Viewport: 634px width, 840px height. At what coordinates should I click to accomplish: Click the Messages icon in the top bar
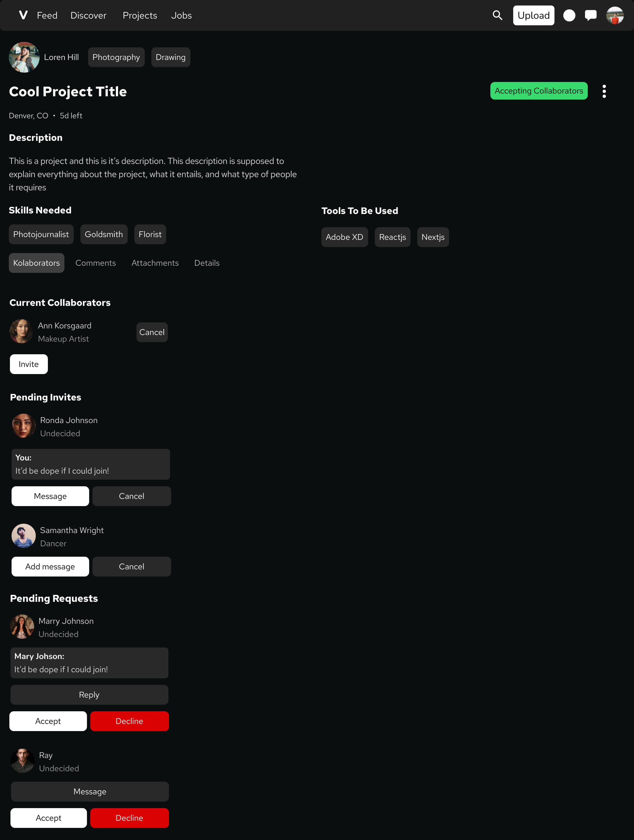589,15
